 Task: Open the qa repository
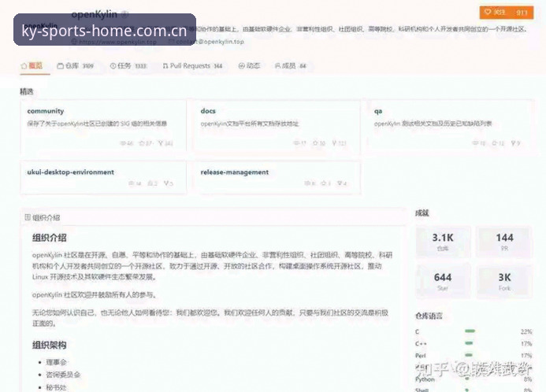[378, 111]
